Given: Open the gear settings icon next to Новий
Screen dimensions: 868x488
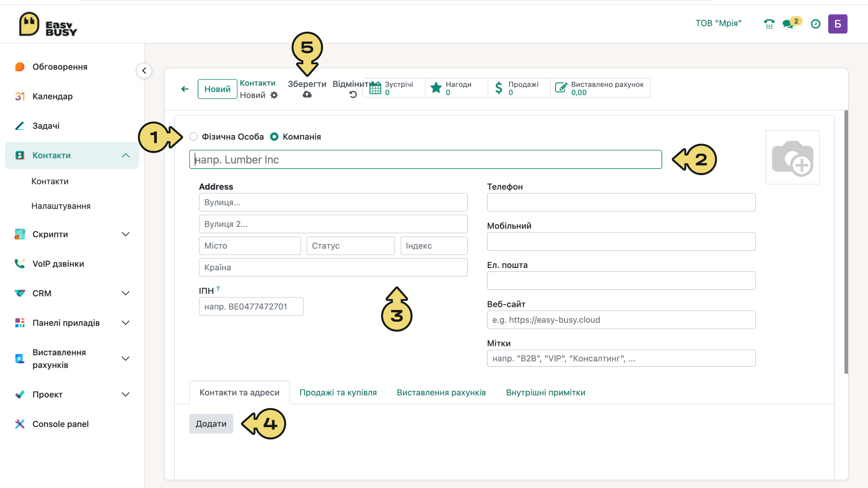Looking at the screenshot, I should [274, 95].
